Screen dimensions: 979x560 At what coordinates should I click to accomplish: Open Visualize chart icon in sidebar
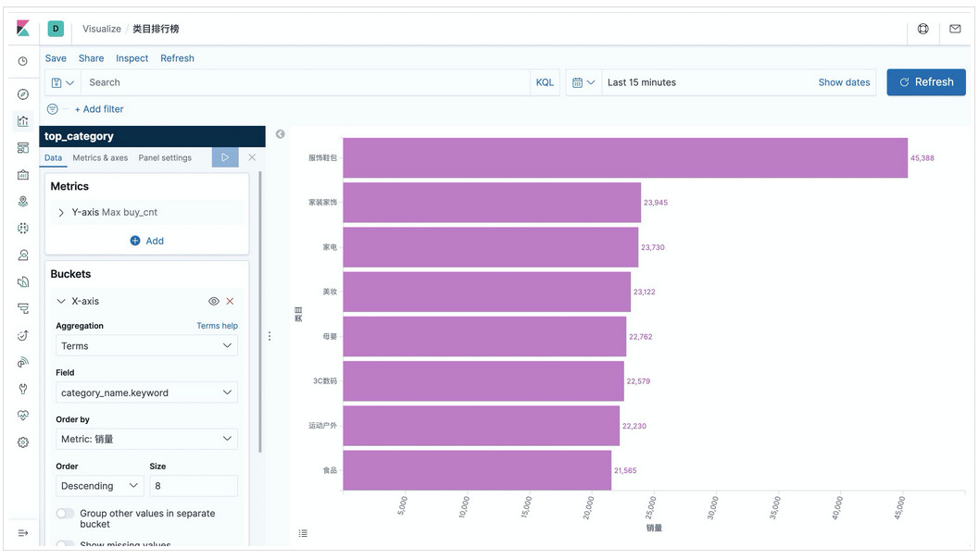click(x=23, y=121)
